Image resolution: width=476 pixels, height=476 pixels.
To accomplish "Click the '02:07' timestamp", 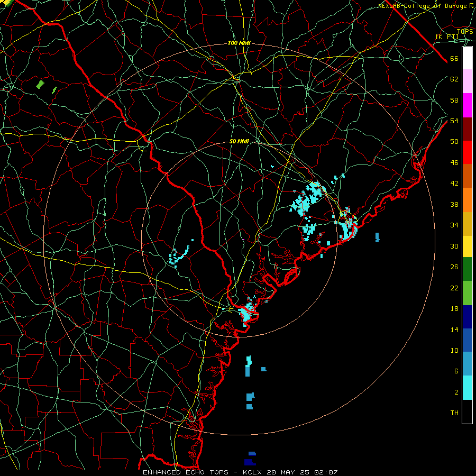I will tap(325, 472).
